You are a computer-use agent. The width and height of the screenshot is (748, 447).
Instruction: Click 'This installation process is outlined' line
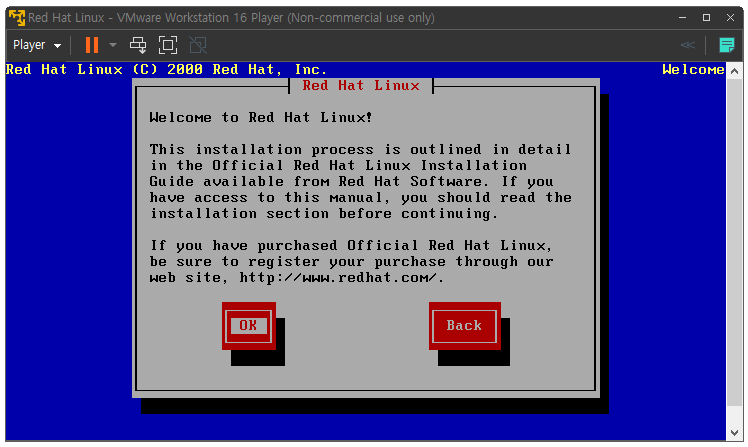(360, 149)
